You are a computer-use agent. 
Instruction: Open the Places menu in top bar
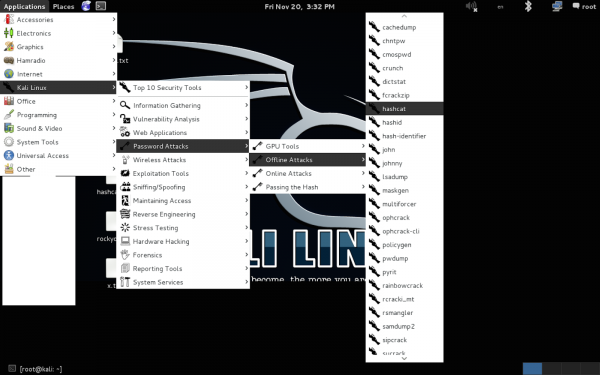click(64, 7)
